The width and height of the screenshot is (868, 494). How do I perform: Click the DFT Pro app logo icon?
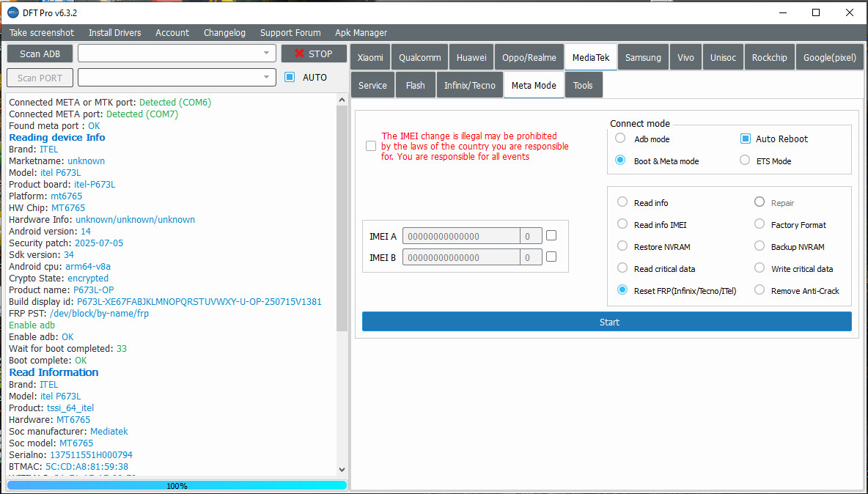[x=12, y=12]
